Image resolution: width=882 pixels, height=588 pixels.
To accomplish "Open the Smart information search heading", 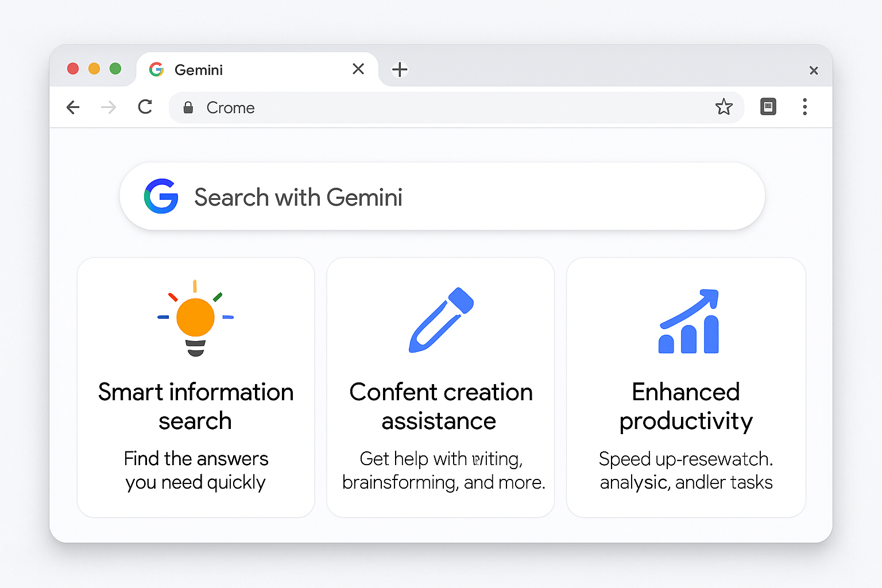I will tap(195, 406).
